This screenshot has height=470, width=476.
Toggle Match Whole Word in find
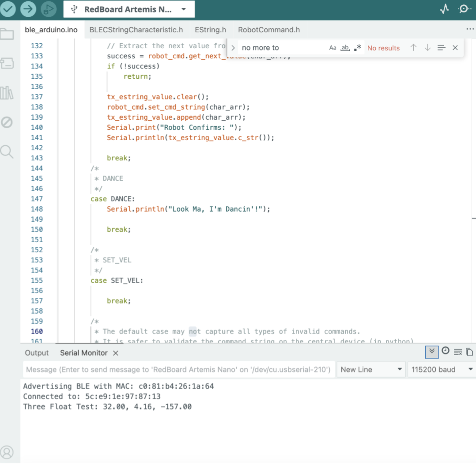coord(345,48)
